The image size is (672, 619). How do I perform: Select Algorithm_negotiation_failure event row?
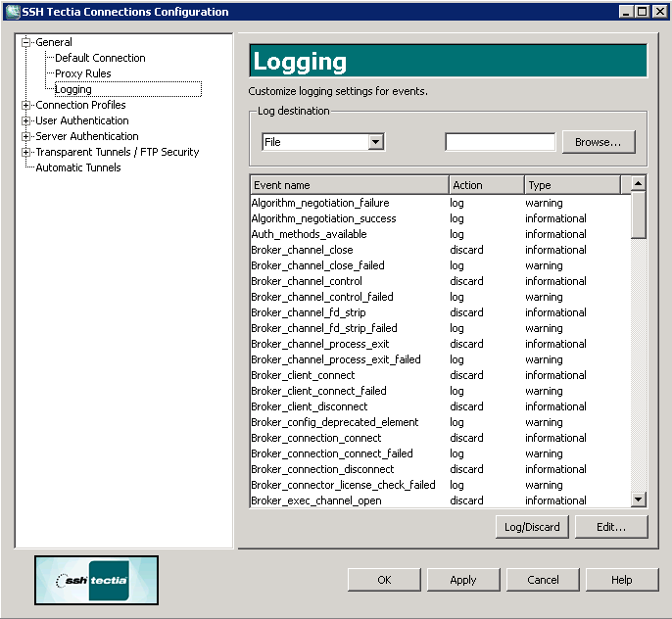point(441,203)
